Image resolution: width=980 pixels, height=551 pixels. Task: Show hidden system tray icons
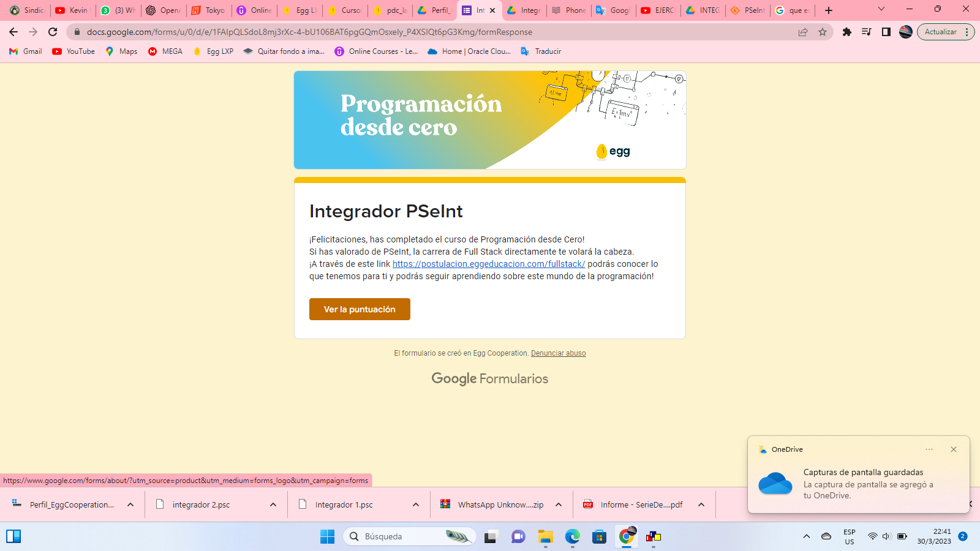pos(807,536)
